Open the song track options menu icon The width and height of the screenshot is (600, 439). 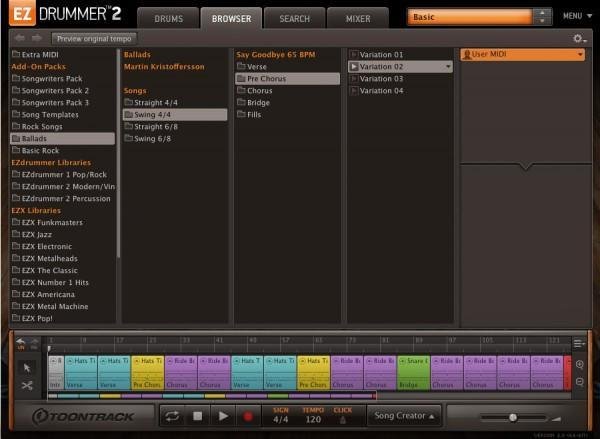coord(580,343)
